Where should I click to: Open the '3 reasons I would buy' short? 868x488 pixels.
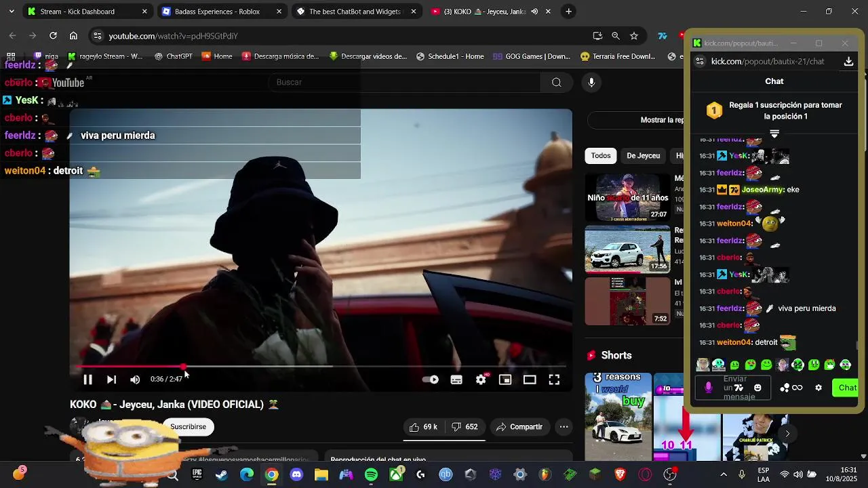618,416
